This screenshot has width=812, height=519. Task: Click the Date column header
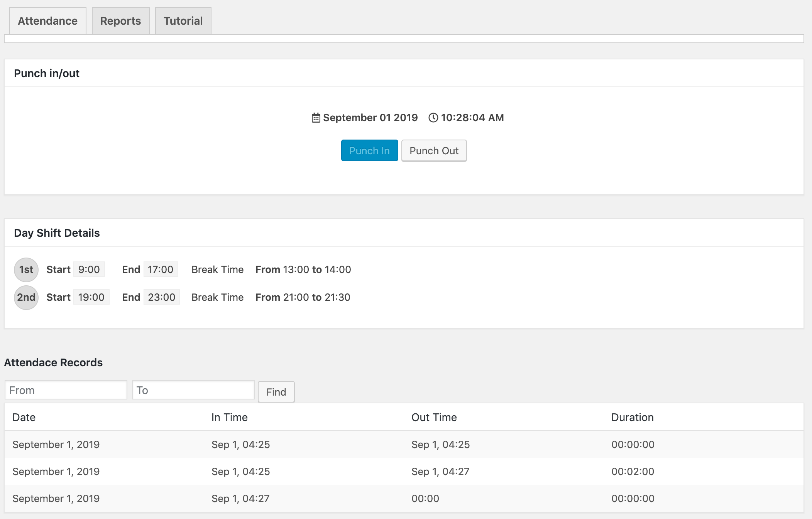point(24,417)
